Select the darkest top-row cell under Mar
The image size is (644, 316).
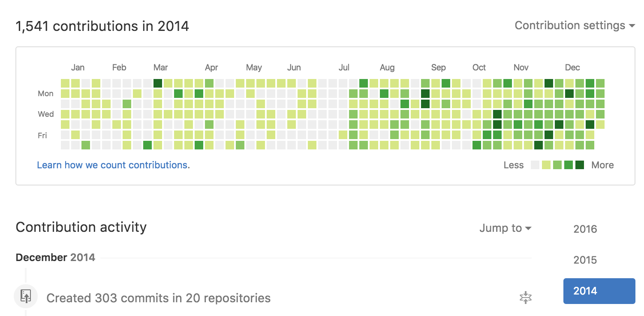click(x=158, y=83)
